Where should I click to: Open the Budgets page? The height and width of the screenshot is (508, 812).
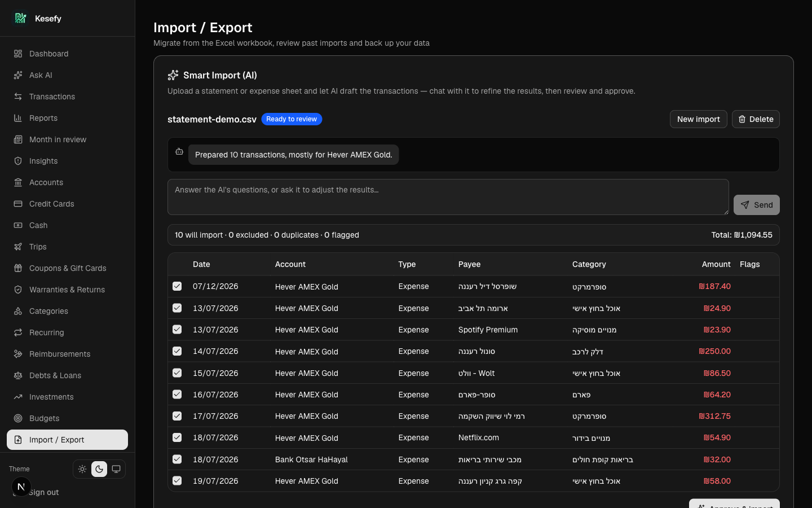67,418
